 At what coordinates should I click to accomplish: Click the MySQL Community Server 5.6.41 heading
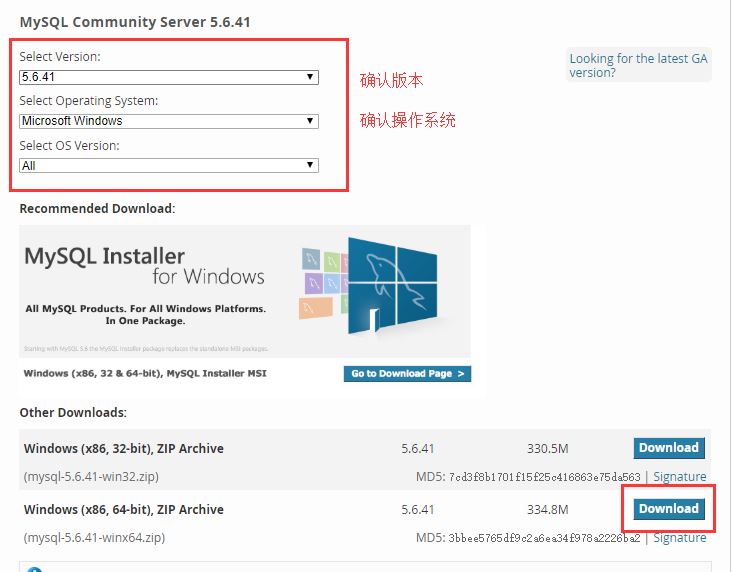[135, 22]
